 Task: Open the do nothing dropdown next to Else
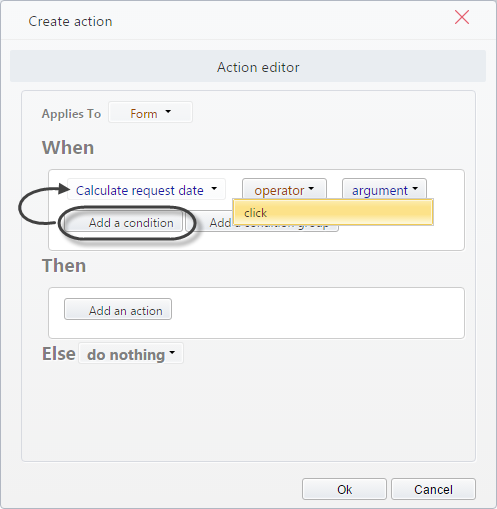[x=131, y=354]
